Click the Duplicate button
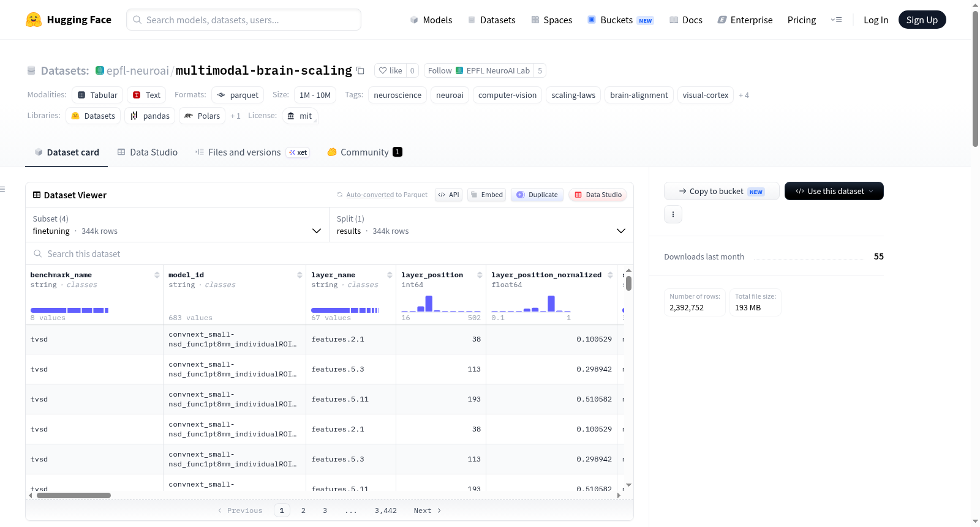Image resolution: width=980 pixels, height=527 pixels. click(537, 195)
